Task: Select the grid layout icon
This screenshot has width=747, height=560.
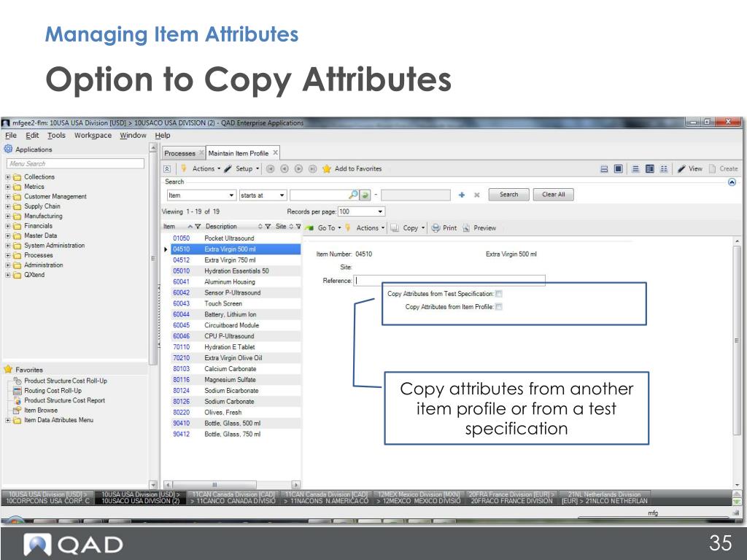Action: [x=664, y=168]
